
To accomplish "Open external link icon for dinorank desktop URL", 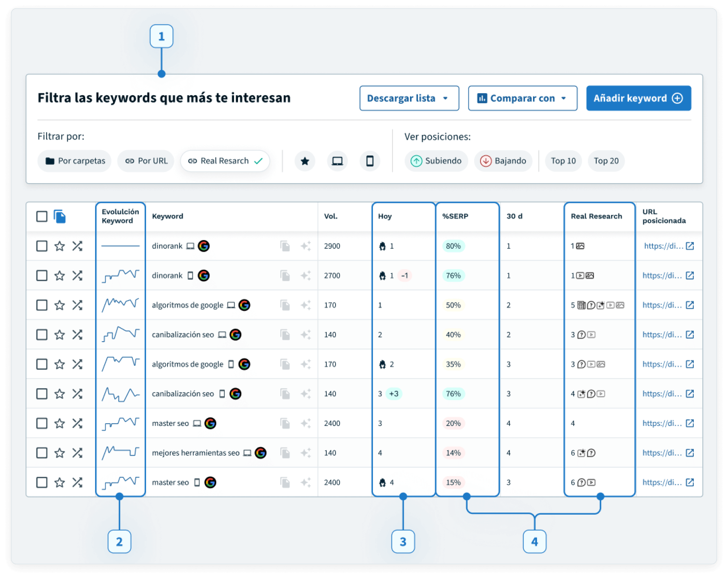I will pyautogui.click(x=690, y=246).
